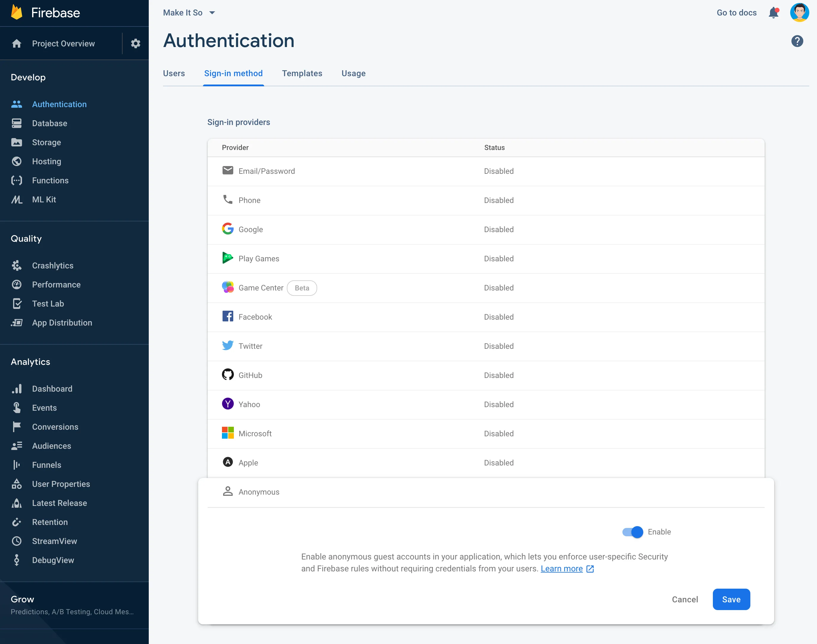817x644 pixels.
Task: Select Templates tab in Authentication
Action: 302,73
